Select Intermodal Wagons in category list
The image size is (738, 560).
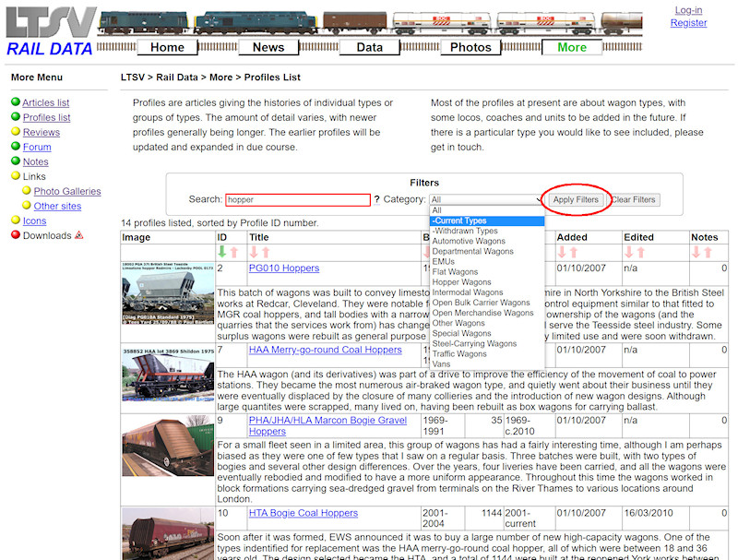pos(468,292)
